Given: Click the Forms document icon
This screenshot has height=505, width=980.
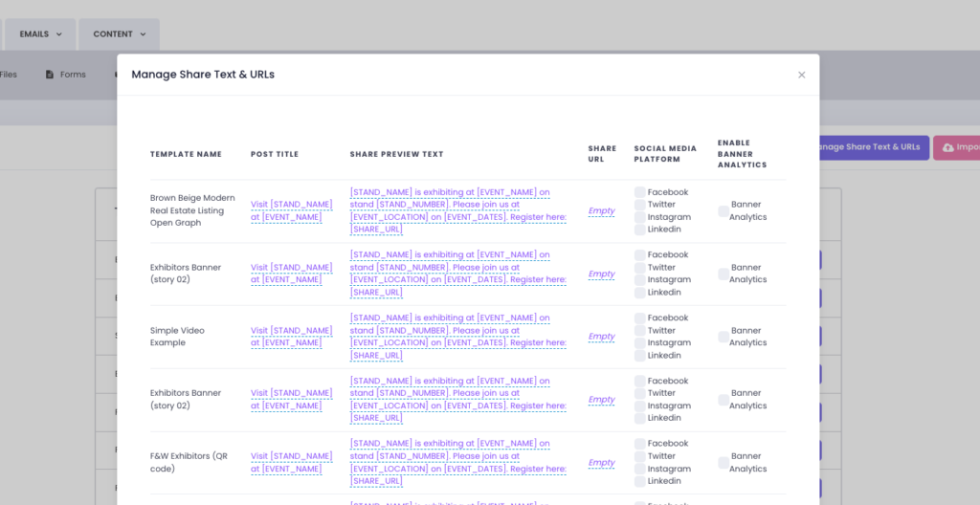Looking at the screenshot, I should (50, 75).
